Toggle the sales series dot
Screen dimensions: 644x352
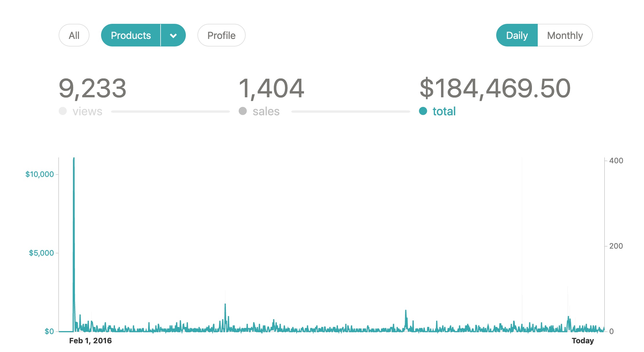pyautogui.click(x=243, y=111)
